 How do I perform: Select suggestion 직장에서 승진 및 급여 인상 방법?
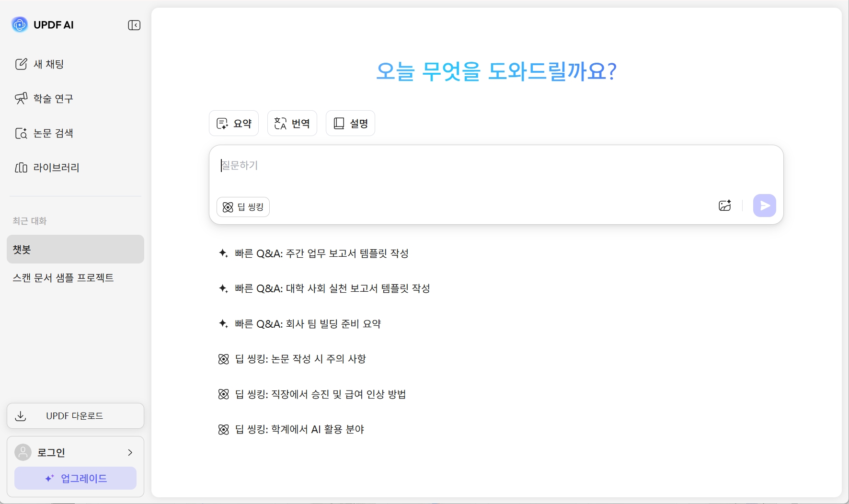pos(312,394)
